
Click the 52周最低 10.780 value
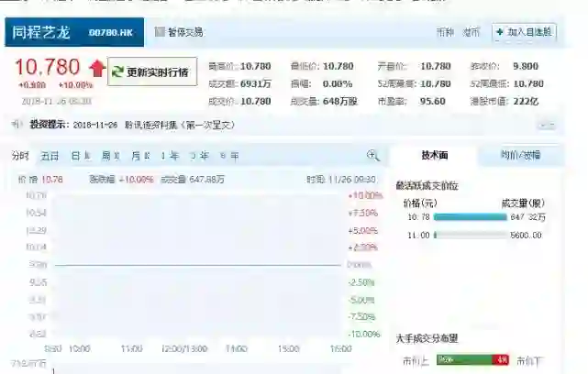click(x=528, y=84)
